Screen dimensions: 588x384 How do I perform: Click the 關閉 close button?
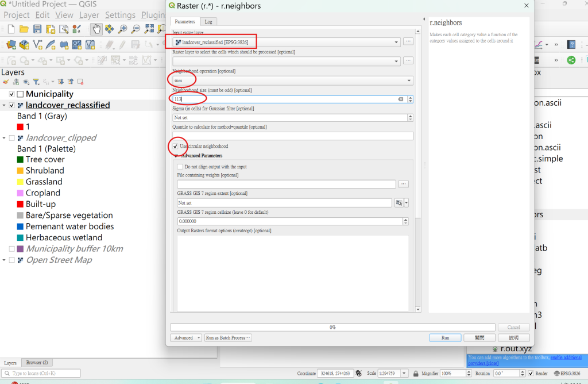(x=479, y=338)
